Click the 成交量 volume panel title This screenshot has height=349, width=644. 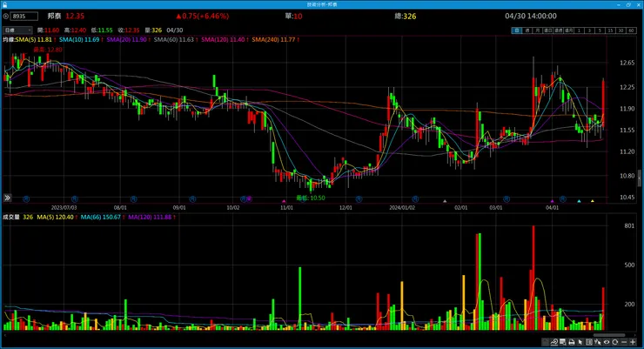[x=11, y=218]
